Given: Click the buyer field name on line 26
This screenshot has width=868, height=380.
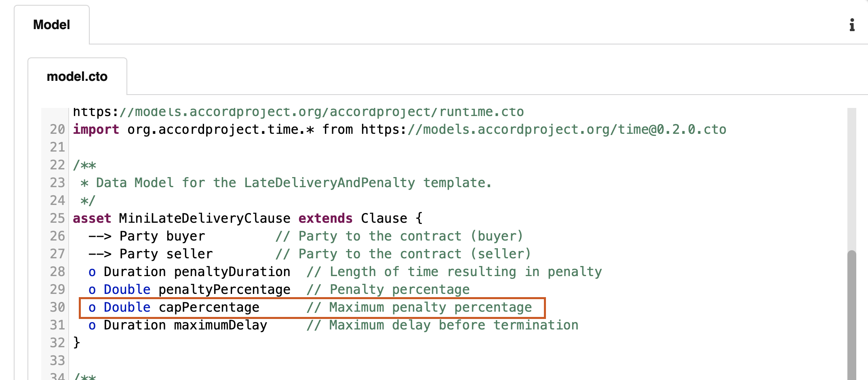Looking at the screenshot, I should pyautogui.click(x=185, y=236).
